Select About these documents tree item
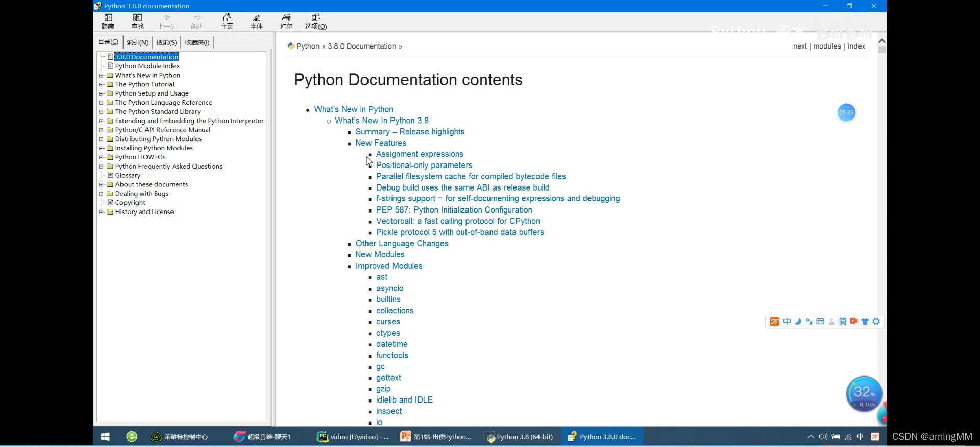 151,184
